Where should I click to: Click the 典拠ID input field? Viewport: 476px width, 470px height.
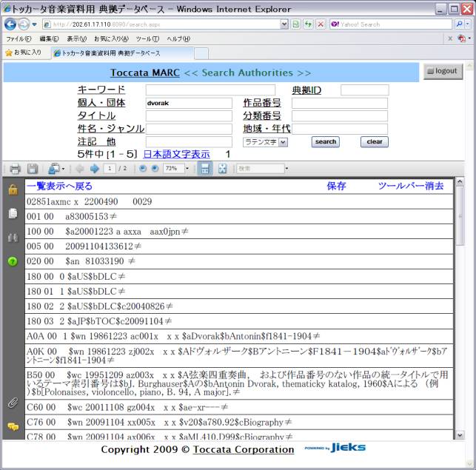365,90
